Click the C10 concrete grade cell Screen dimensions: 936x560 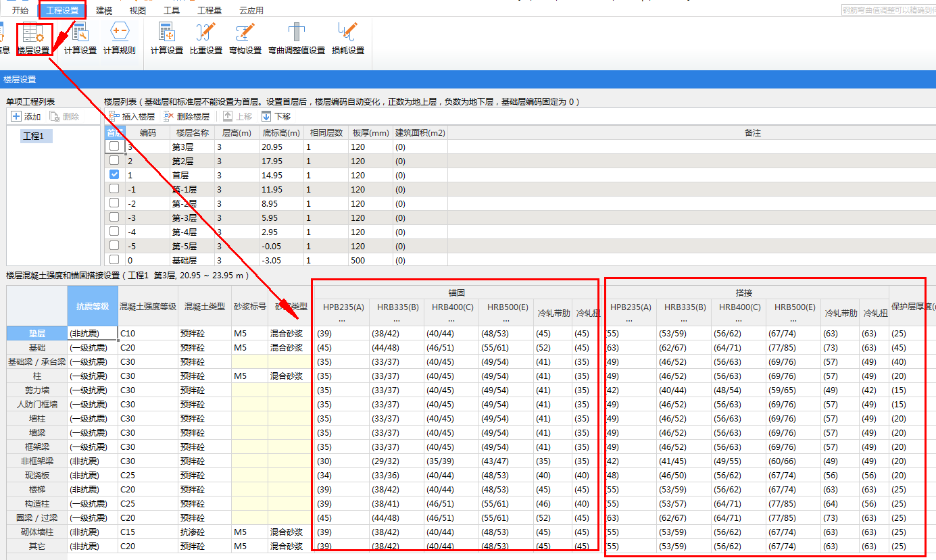click(148, 333)
